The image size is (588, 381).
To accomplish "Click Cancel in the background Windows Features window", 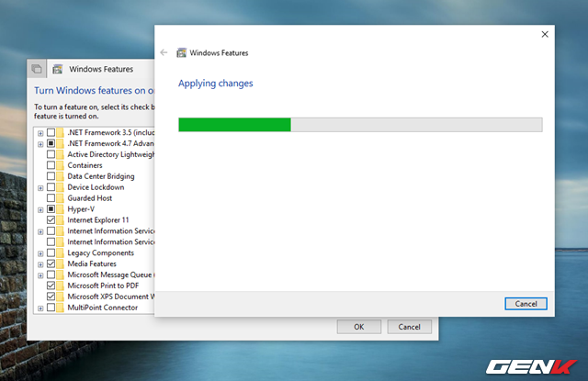I will tap(409, 327).
